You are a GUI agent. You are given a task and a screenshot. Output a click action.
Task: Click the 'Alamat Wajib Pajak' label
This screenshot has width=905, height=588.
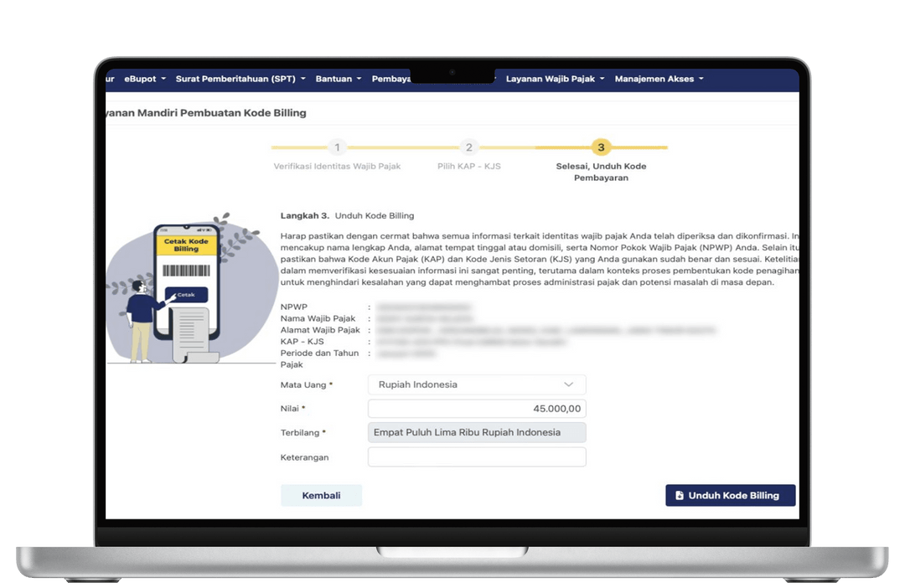(320, 330)
